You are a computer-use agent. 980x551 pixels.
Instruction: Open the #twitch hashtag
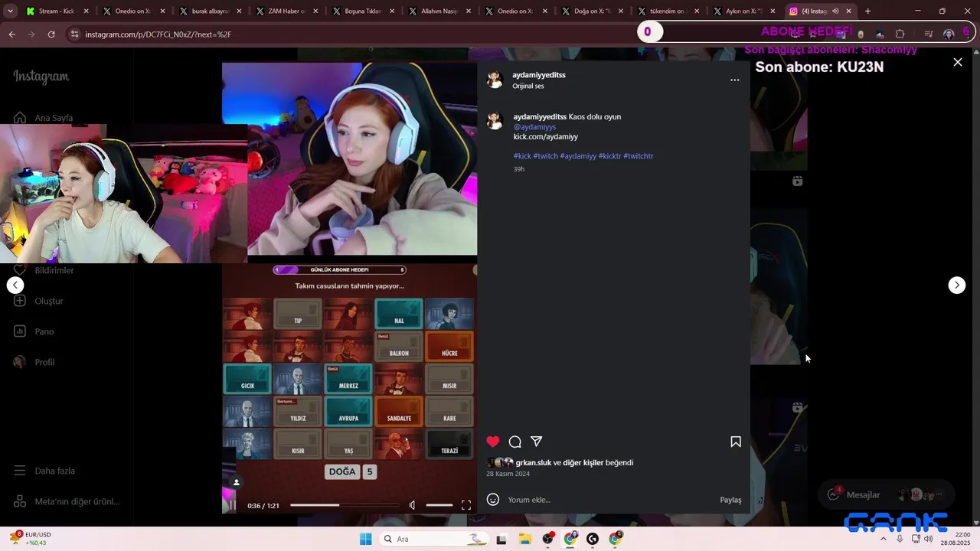pos(545,156)
